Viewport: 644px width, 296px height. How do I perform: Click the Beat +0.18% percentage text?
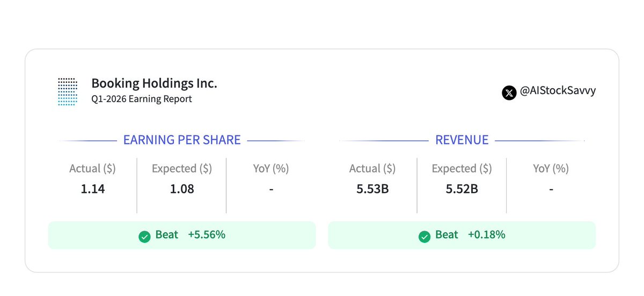click(486, 235)
